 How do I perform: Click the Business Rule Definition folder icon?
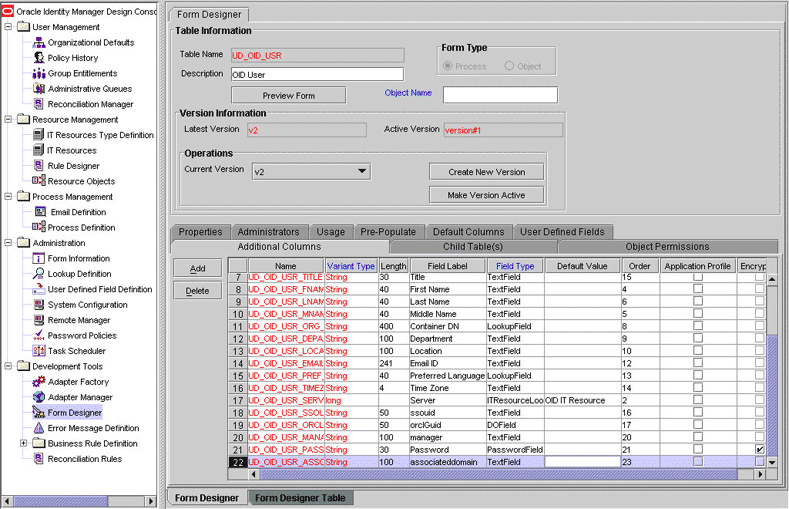point(39,443)
